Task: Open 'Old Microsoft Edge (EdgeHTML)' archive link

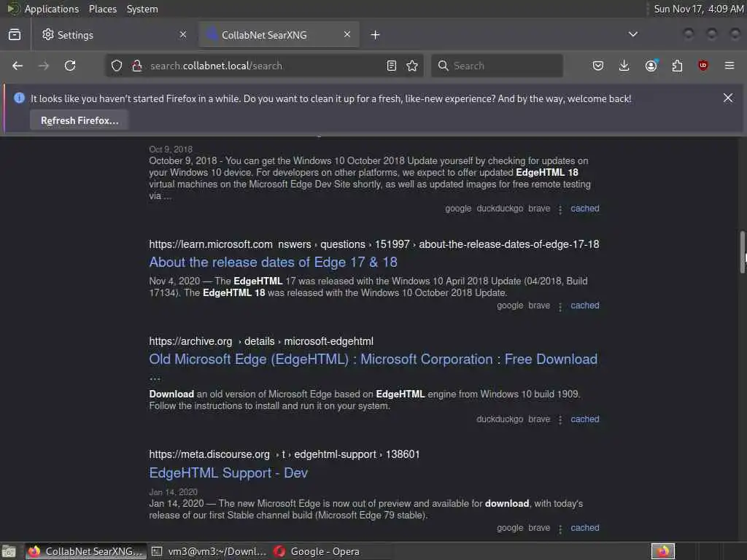Action: coord(373,359)
